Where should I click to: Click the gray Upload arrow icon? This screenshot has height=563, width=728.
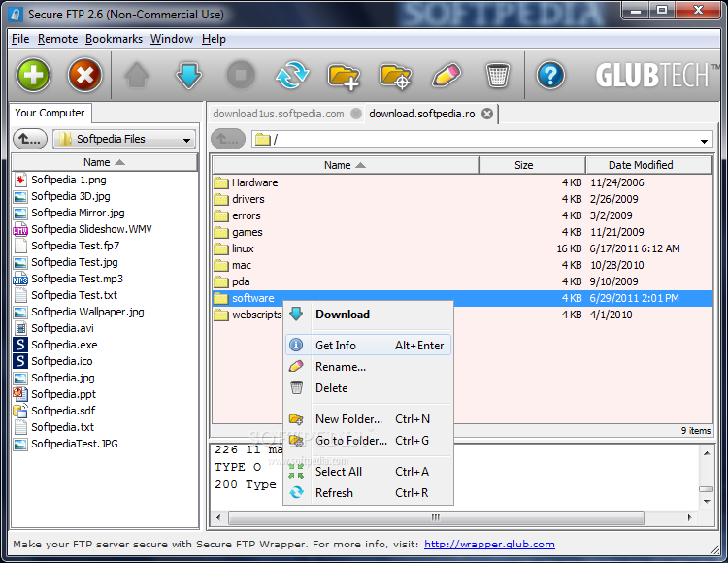(x=137, y=75)
